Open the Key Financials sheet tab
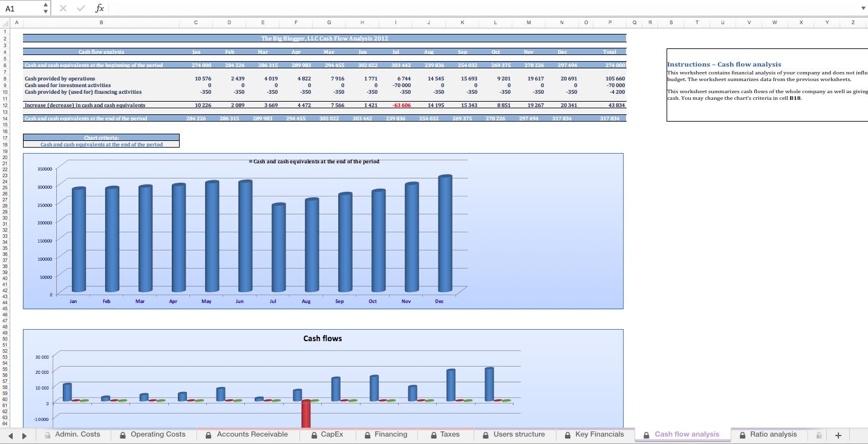The height and width of the screenshot is (444, 868). coord(595,434)
